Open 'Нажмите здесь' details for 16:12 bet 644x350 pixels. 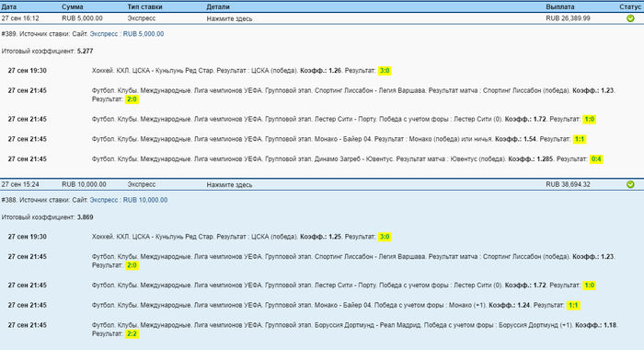point(229,18)
